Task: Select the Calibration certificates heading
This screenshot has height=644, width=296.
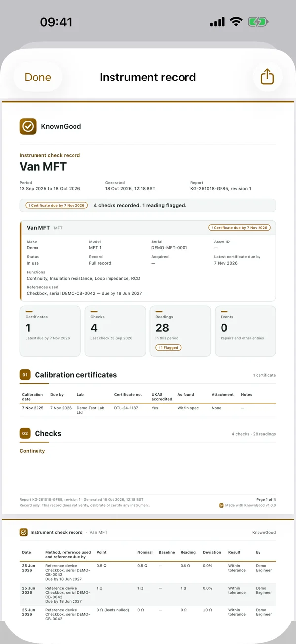Action: click(x=76, y=375)
